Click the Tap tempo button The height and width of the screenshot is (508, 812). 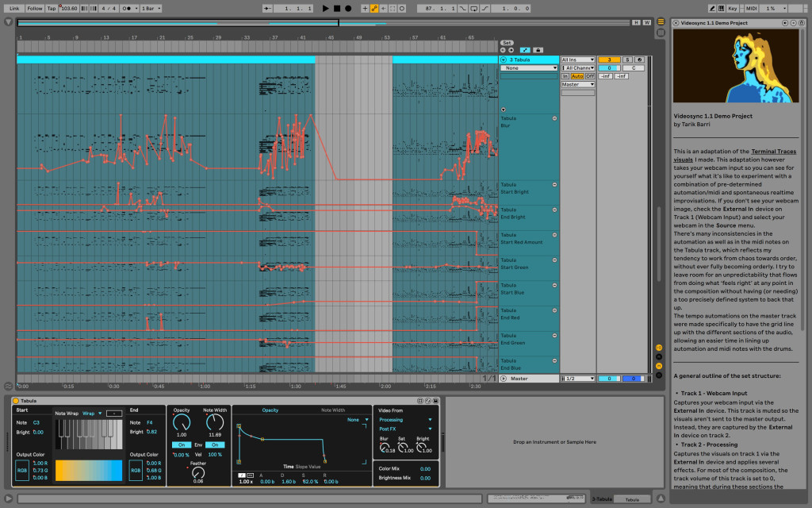tap(52, 8)
